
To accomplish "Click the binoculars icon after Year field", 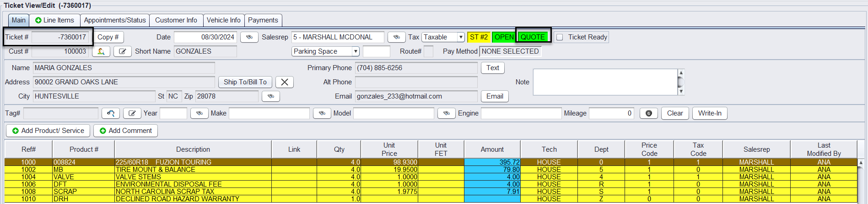I will click(x=199, y=113).
